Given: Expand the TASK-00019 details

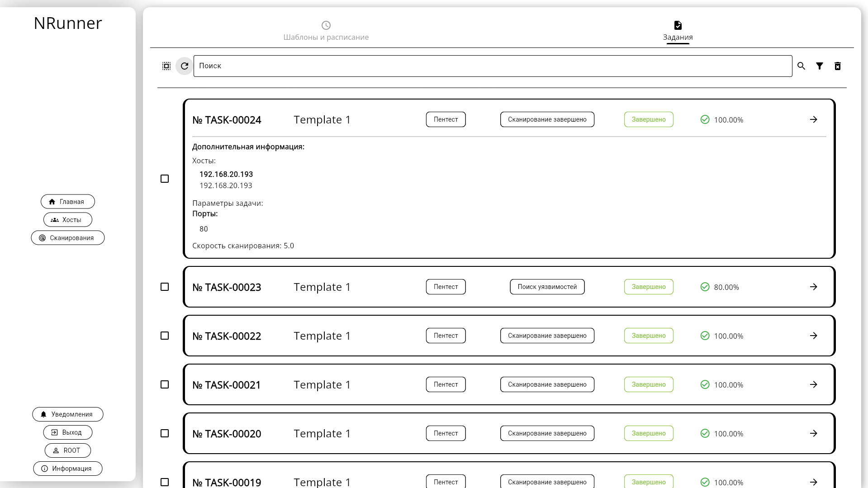Looking at the screenshot, I should [509, 476].
